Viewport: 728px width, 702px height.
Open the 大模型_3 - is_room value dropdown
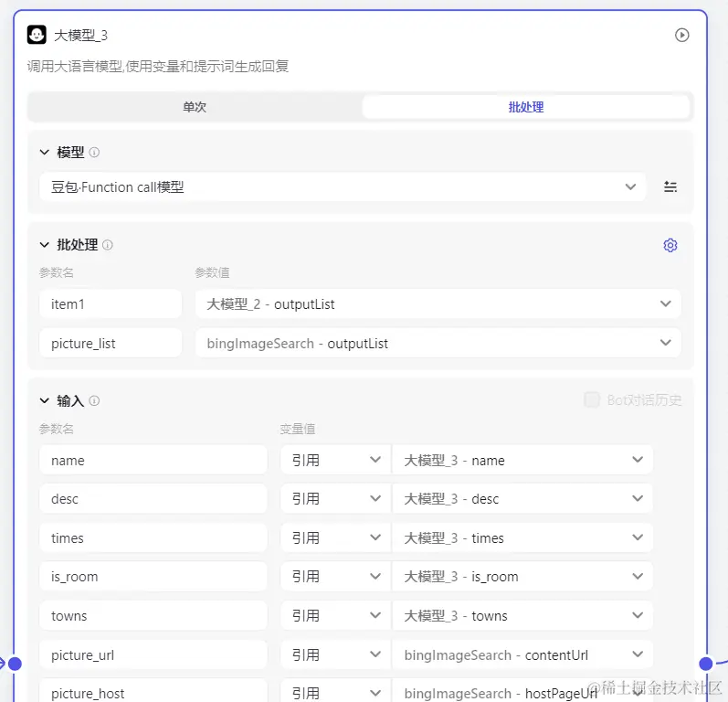pos(522,576)
